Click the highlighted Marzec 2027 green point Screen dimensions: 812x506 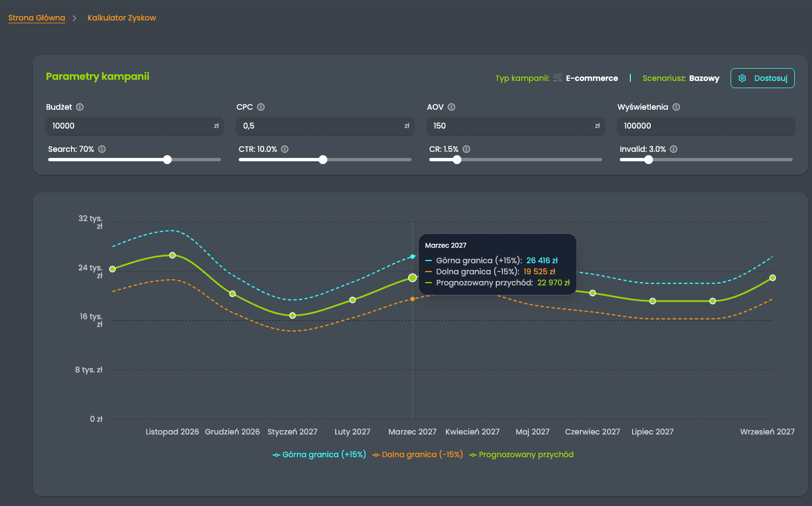(x=413, y=278)
